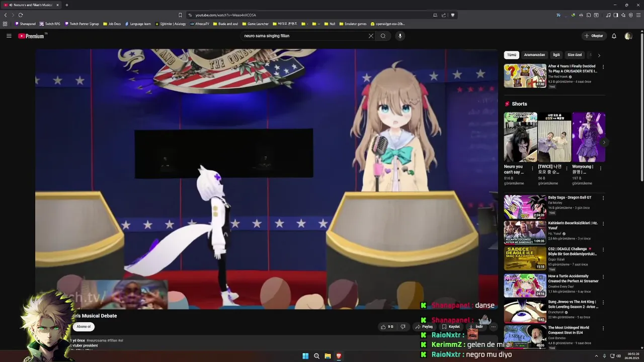
Task: Open Baby Saga - Dragon Ball GT video
Action: point(525,207)
